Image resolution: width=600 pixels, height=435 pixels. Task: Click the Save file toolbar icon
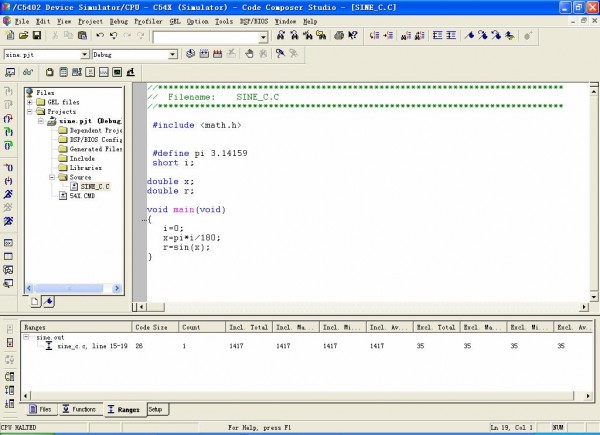(37, 36)
